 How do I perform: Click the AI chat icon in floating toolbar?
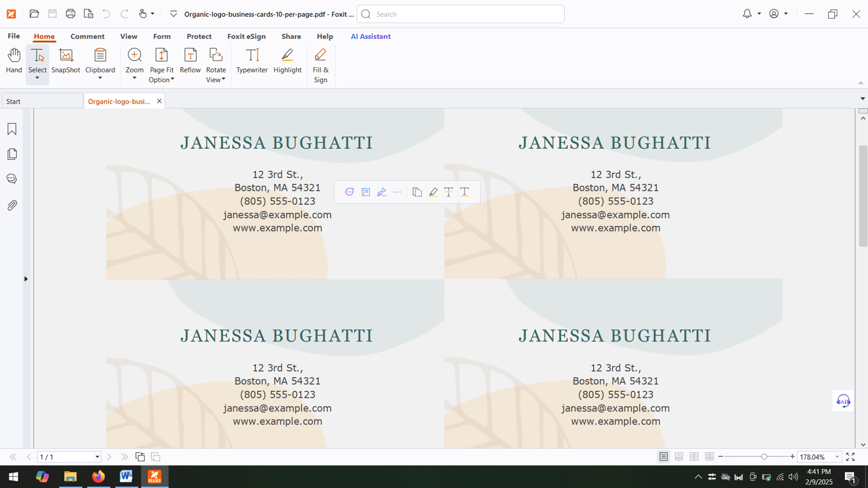coord(350,192)
